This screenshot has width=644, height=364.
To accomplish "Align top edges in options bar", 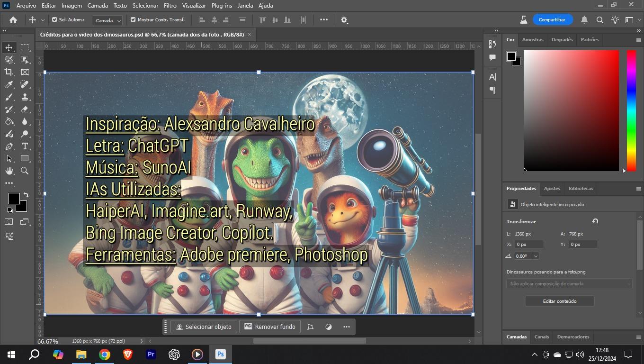I will pos(263,20).
